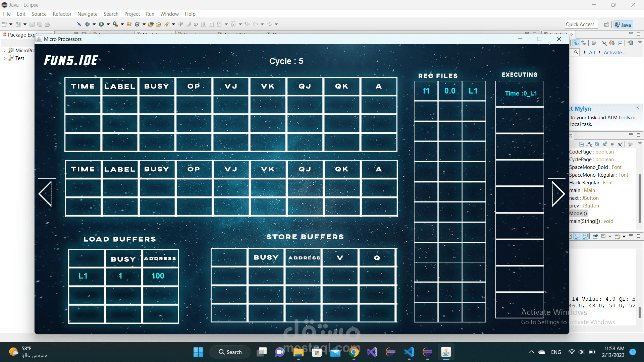This screenshot has width=644, height=362.
Task: Open the Refactor menu
Action: [62, 14]
